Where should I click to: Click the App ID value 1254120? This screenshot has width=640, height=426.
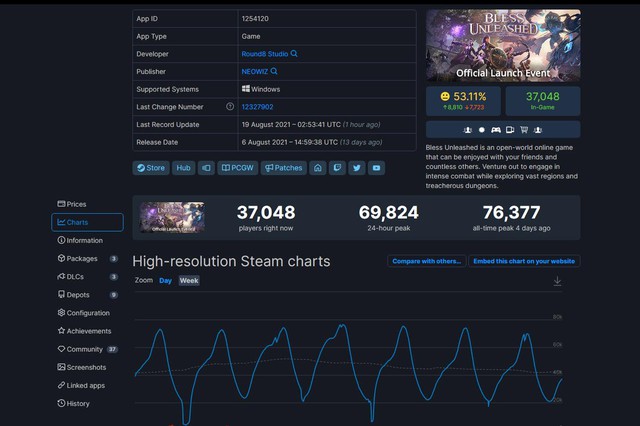pos(255,19)
